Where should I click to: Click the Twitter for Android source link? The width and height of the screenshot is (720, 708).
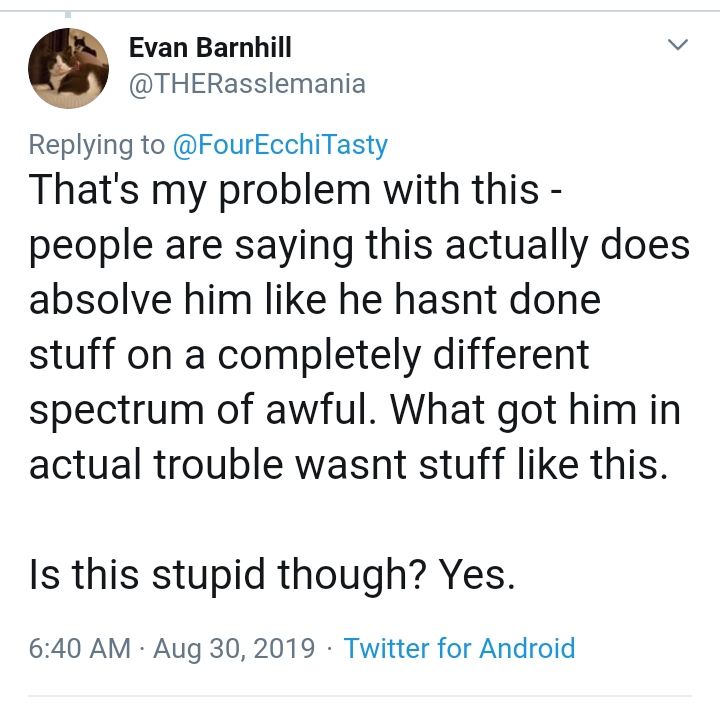pyautogui.click(x=459, y=648)
